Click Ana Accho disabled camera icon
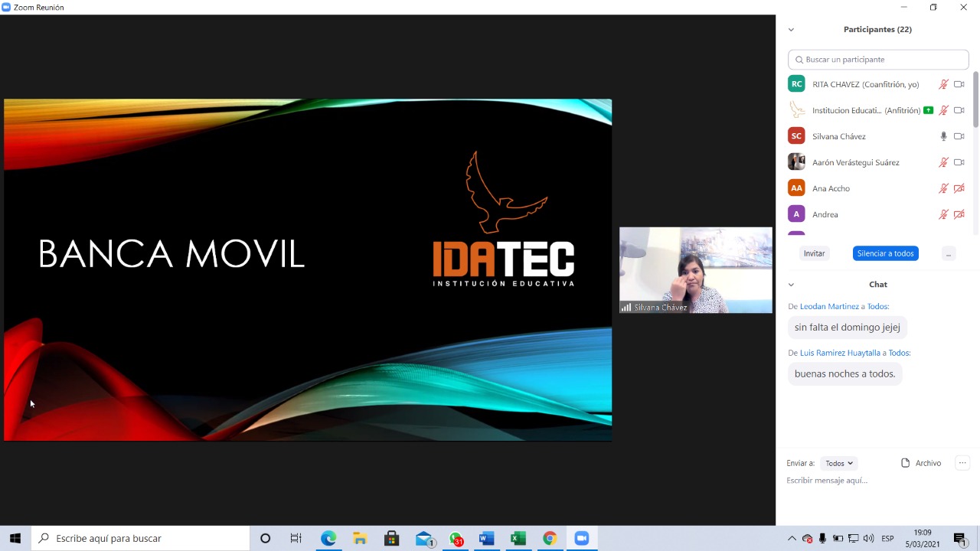 tap(959, 188)
